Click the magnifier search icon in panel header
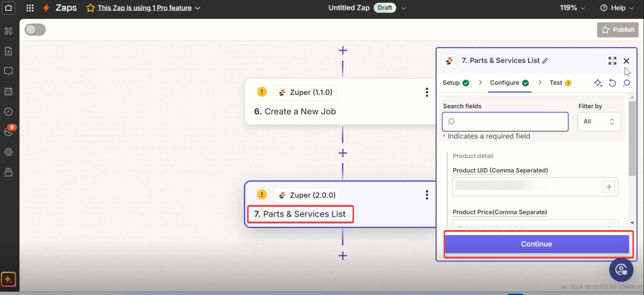This screenshot has height=295, width=644. coord(626,83)
